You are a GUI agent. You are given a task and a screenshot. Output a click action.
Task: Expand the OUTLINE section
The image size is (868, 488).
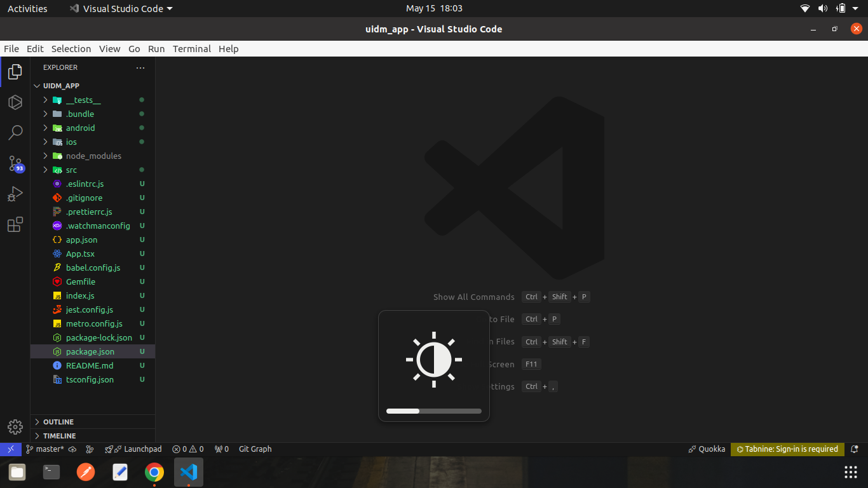pyautogui.click(x=58, y=422)
